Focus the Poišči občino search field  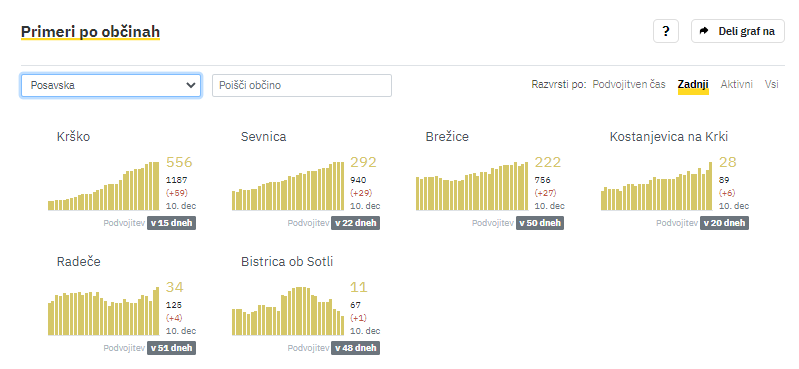click(302, 85)
